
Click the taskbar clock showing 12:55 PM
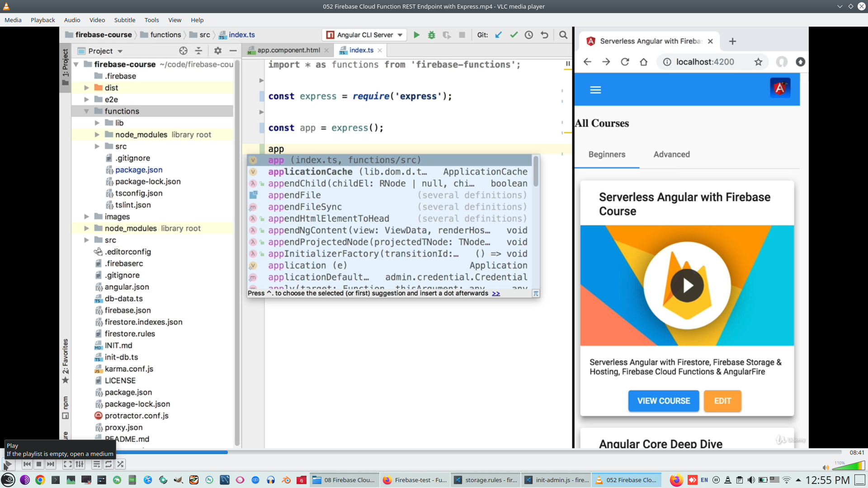click(827, 480)
